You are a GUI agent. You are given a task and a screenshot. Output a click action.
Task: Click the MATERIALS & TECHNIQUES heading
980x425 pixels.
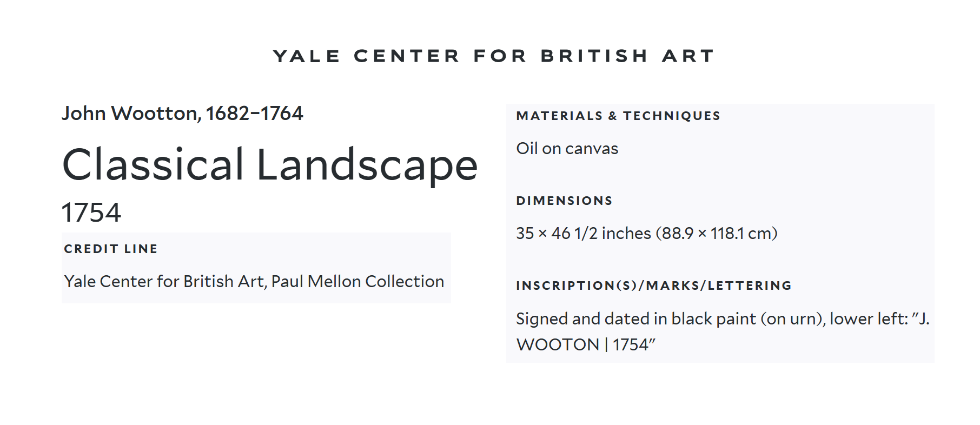pyautogui.click(x=618, y=116)
